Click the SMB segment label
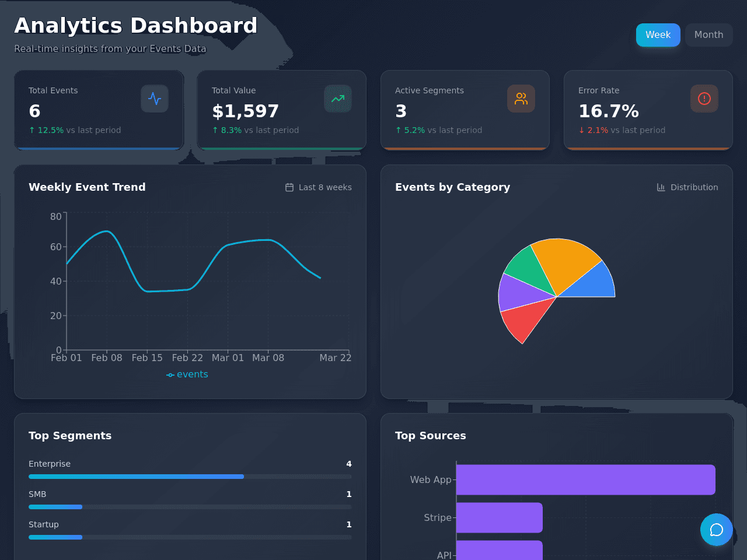 37,494
